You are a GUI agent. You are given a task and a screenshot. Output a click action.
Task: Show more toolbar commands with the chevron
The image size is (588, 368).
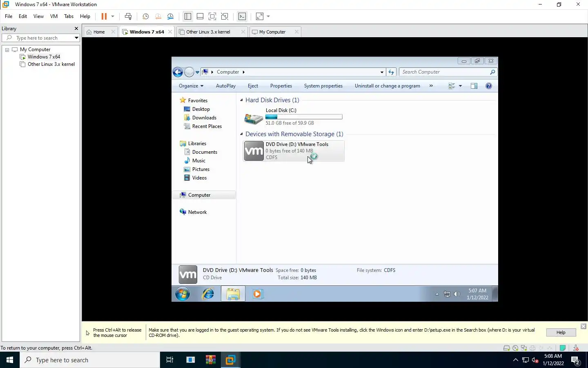(431, 86)
